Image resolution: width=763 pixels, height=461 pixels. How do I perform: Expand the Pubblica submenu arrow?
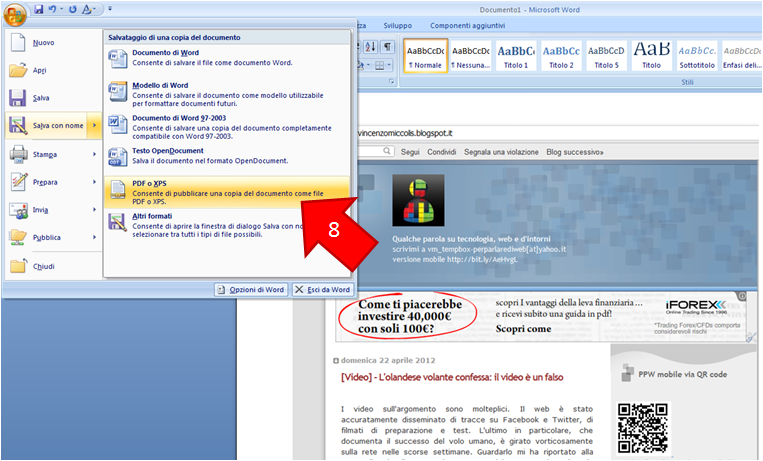click(94, 238)
